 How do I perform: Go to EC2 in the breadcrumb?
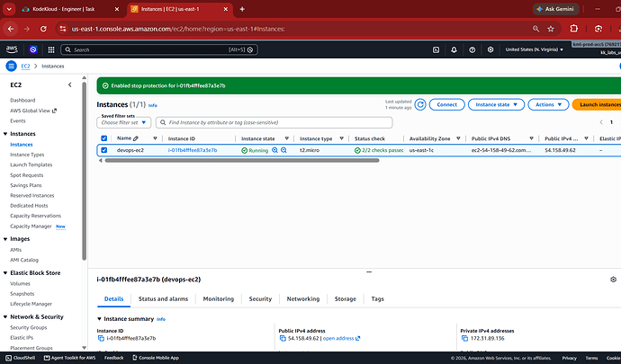[25, 67]
